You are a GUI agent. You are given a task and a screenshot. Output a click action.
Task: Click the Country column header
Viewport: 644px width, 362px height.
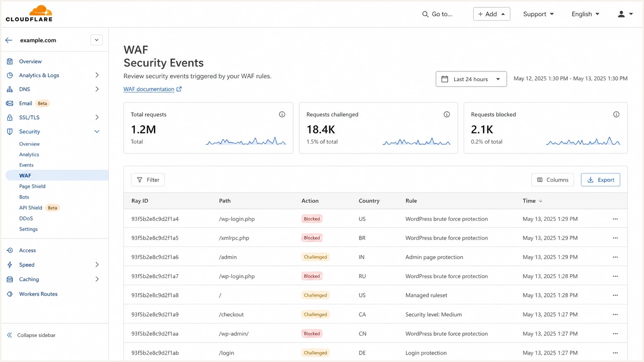click(x=369, y=201)
